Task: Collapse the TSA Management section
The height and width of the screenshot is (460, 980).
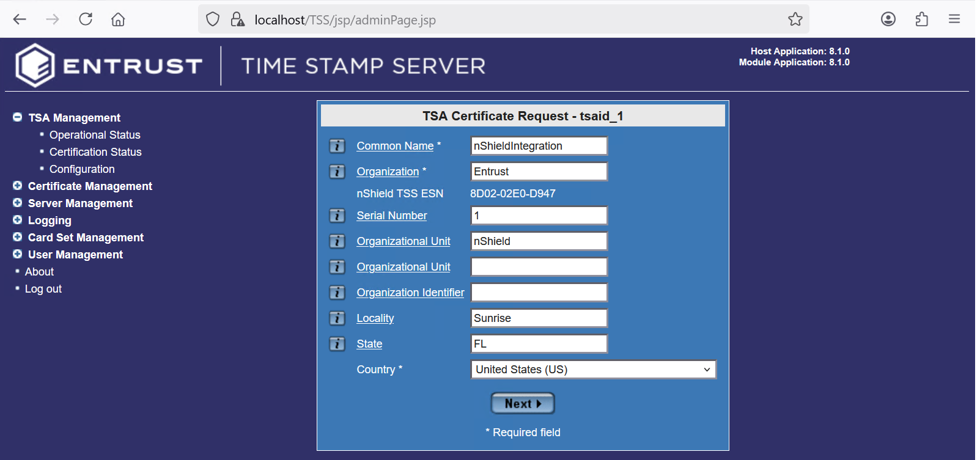Action: 17,117
